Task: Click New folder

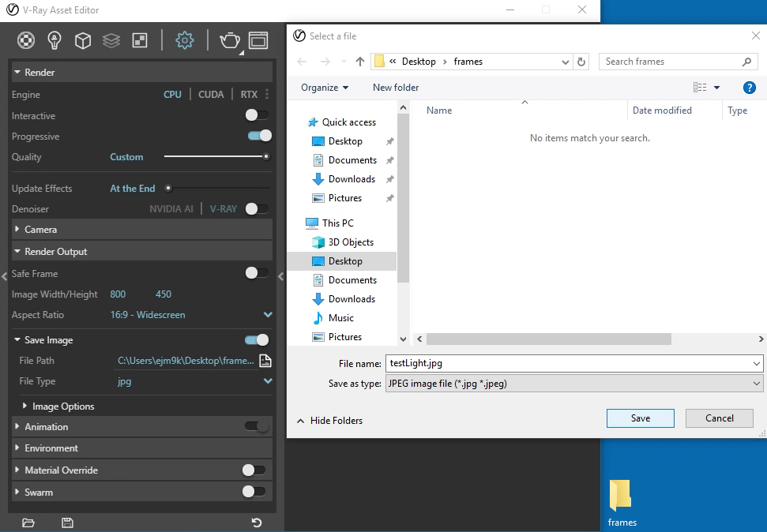Action: [396, 88]
